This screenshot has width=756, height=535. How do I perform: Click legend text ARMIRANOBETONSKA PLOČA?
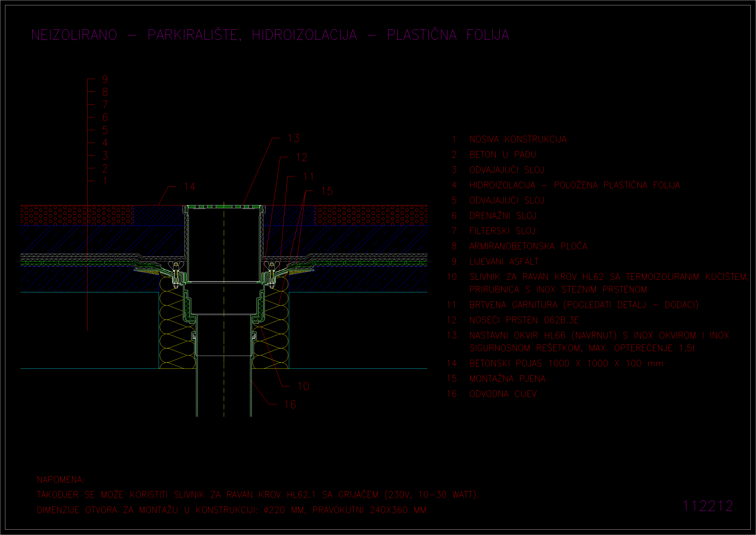(x=528, y=246)
